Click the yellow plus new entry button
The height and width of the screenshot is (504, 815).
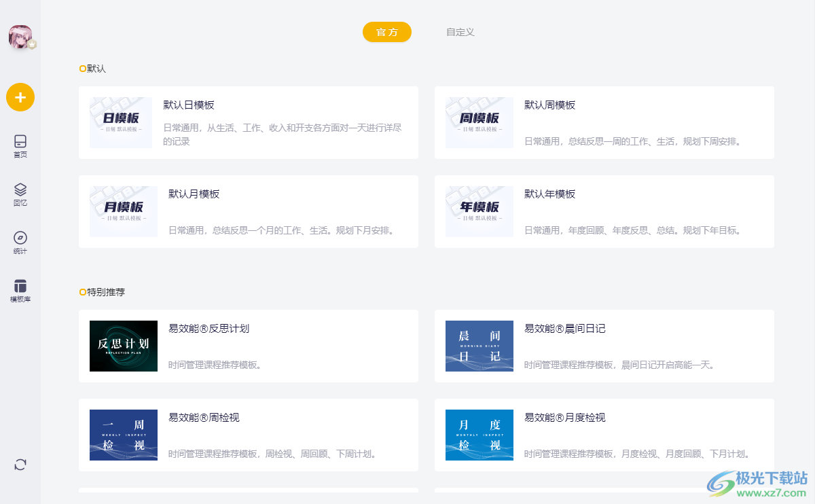click(x=20, y=97)
